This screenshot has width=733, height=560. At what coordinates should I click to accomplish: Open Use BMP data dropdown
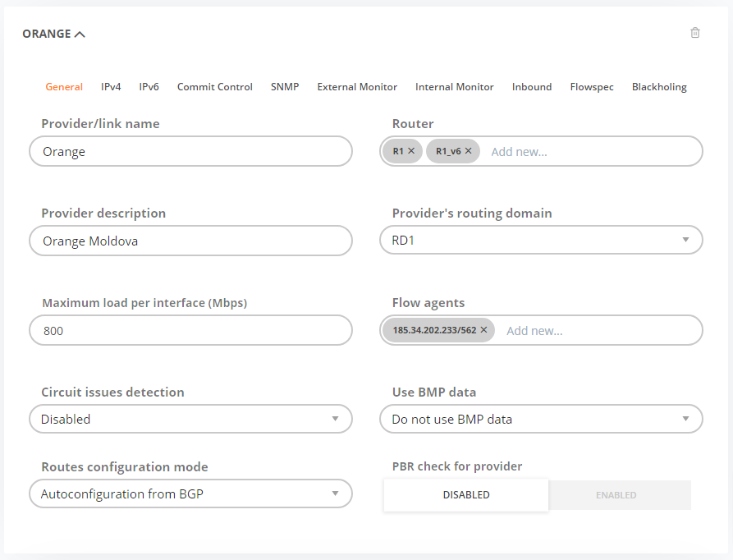click(541, 419)
